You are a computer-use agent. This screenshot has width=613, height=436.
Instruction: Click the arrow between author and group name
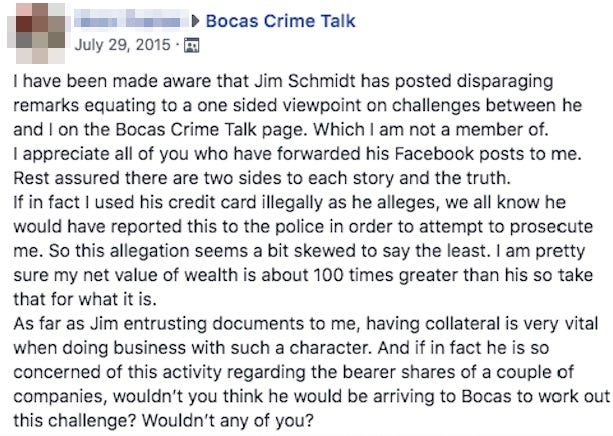click(x=196, y=21)
